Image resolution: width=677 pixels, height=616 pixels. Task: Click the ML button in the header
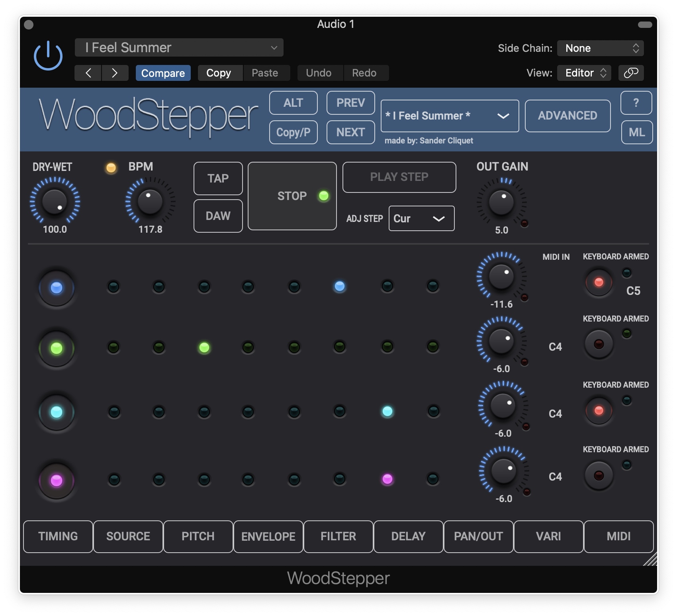pyautogui.click(x=637, y=132)
